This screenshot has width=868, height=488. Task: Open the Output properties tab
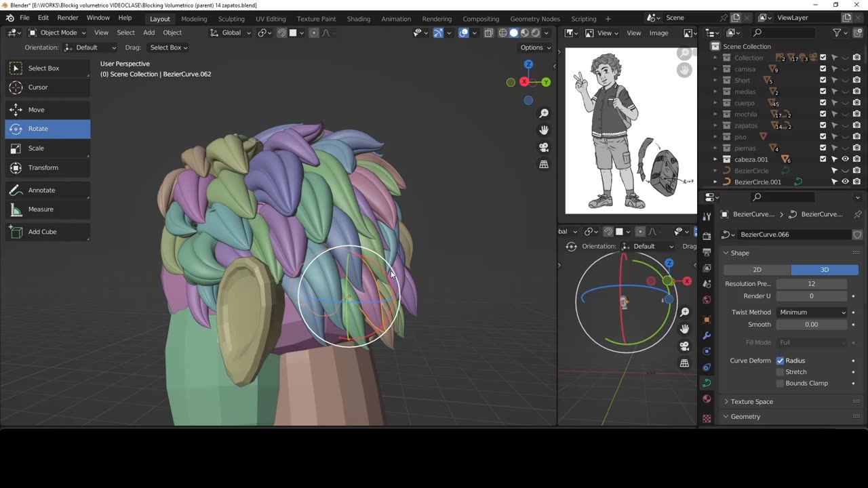click(707, 251)
